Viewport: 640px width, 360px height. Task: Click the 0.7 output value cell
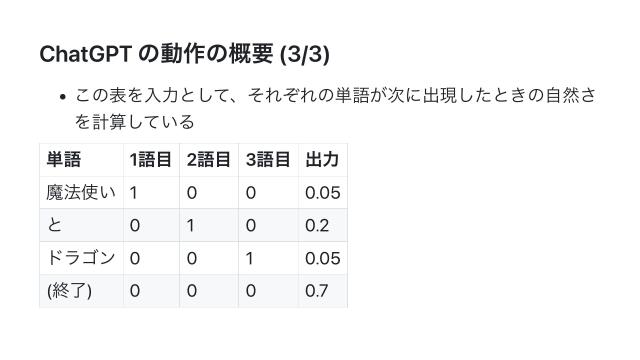[x=323, y=291]
